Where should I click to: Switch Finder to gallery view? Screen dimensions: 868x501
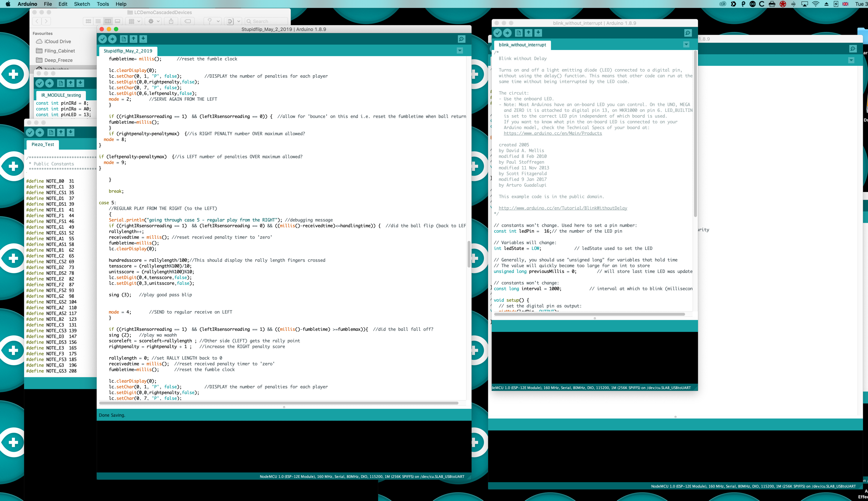118,21
